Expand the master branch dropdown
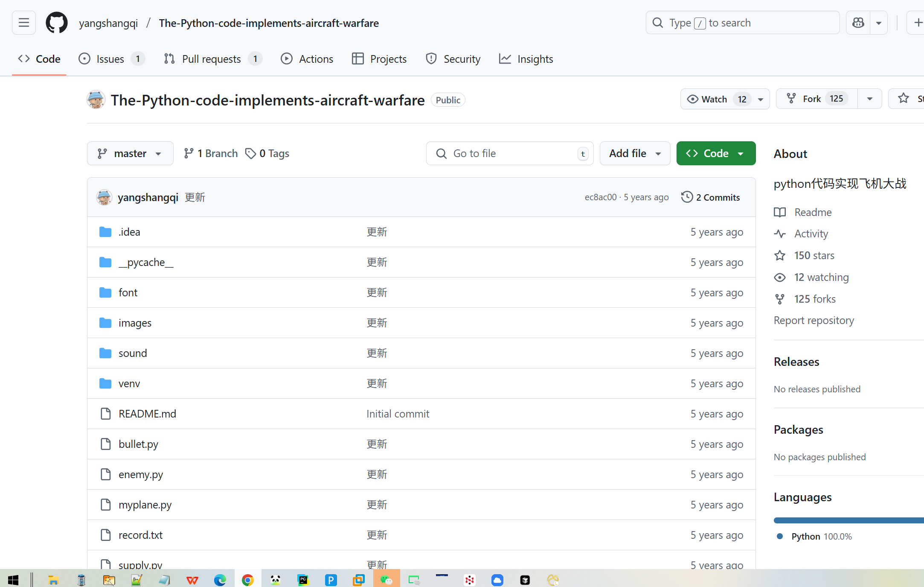Viewport: 924px width, 587px height. click(x=130, y=153)
